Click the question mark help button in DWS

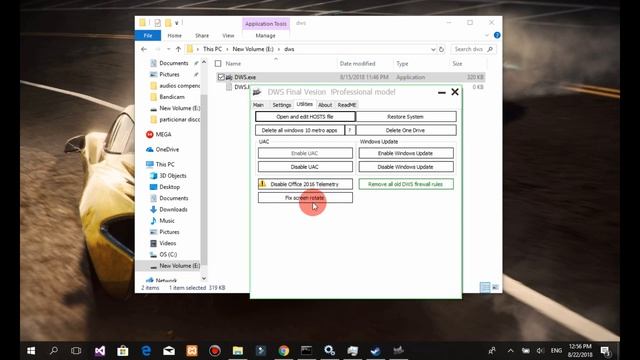[350, 130]
